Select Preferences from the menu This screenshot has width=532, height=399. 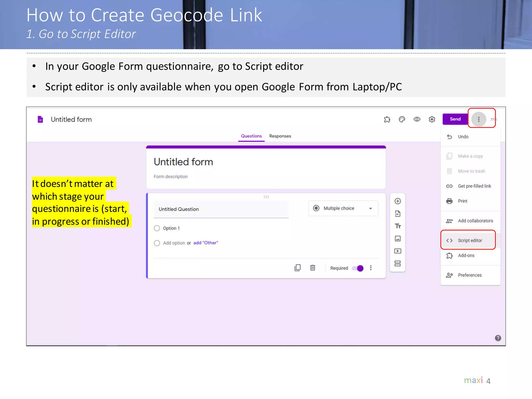tap(471, 275)
